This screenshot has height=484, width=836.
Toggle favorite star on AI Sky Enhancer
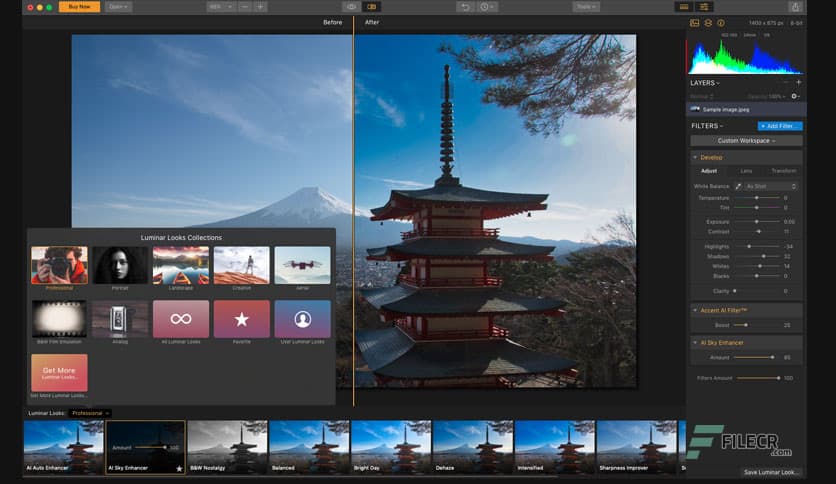[x=179, y=469]
